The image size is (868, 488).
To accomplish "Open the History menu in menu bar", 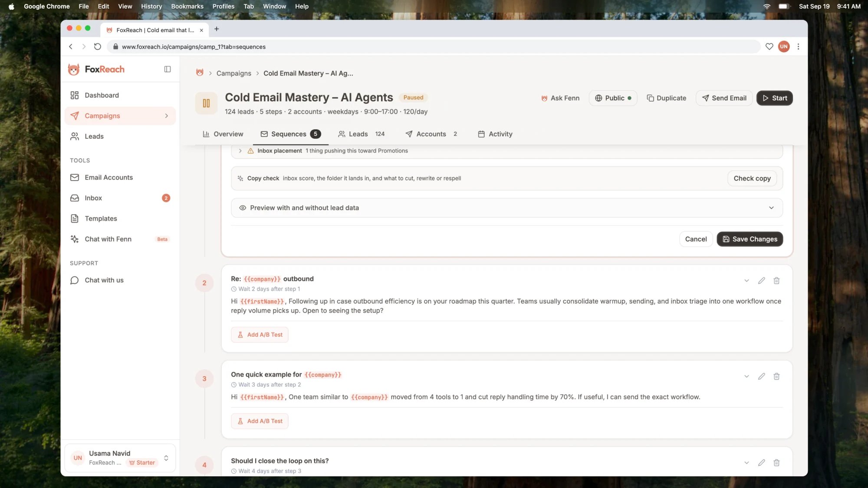I will pos(151,6).
